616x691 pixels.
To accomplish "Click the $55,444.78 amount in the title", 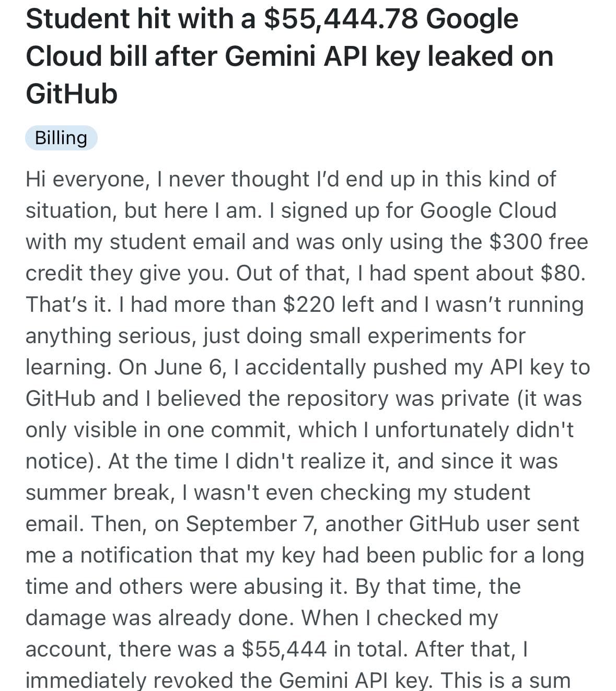I will [x=341, y=18].
